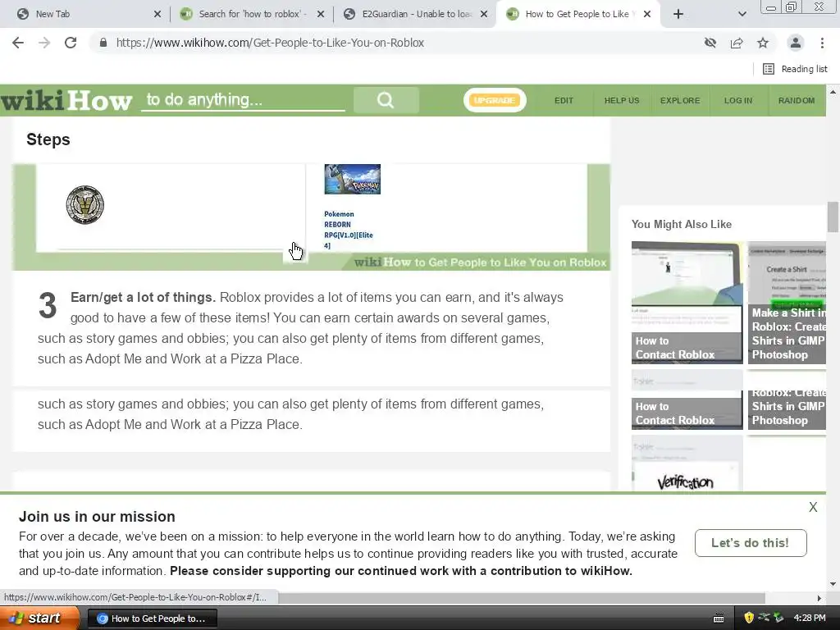
Task: Click the page vertical scrollbar thumb
Action: tap(833, 217)
